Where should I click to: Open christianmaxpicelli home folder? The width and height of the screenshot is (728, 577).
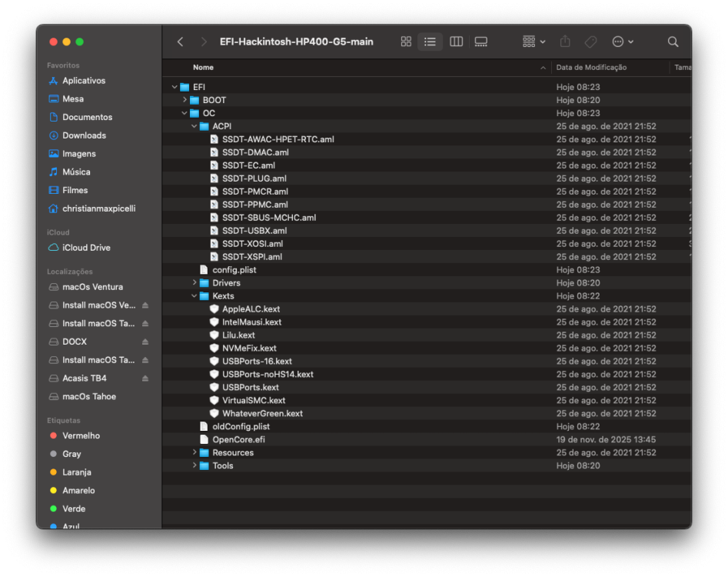coord(98,208)
